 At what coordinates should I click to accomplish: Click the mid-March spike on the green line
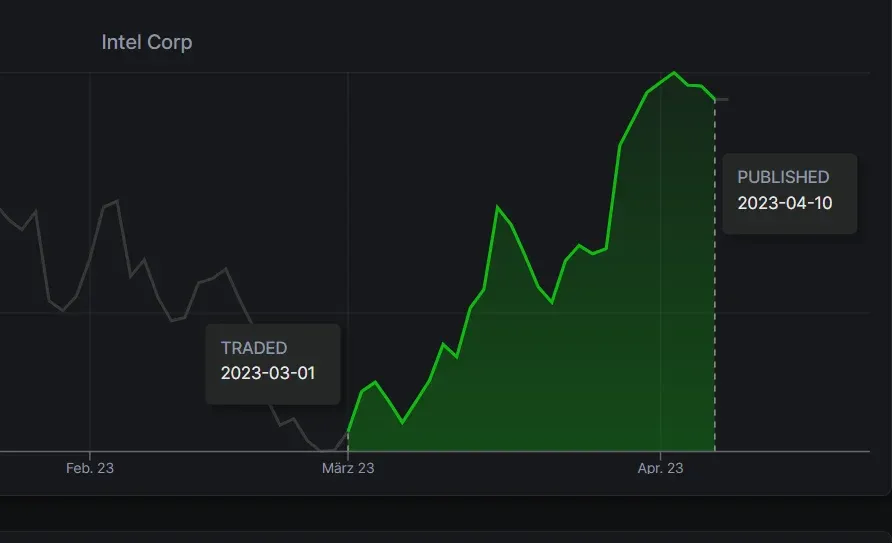coord(497,207)
